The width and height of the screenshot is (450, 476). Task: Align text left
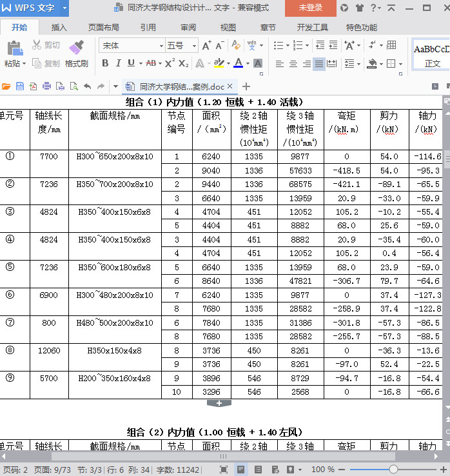click(x=279, y=64)
